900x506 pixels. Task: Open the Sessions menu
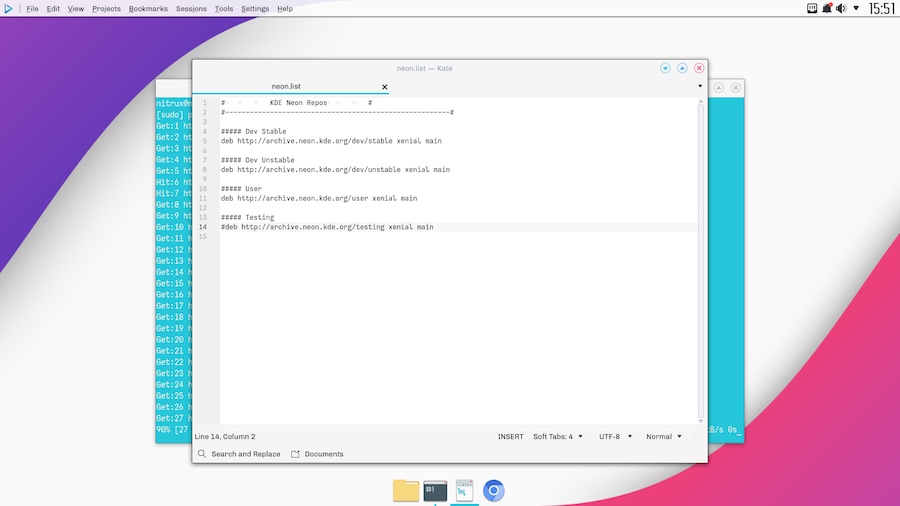coord(191,9)
